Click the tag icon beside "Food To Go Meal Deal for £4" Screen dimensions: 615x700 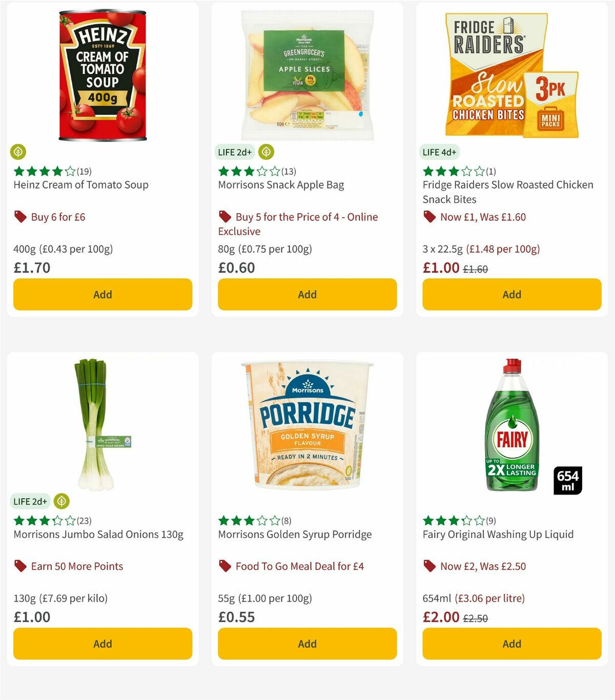coord(225,566)
